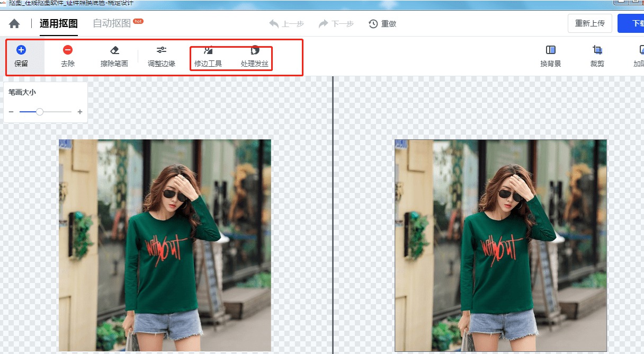
Task: Decrease brush size with minus button
Action: click(x=11, y=112)
